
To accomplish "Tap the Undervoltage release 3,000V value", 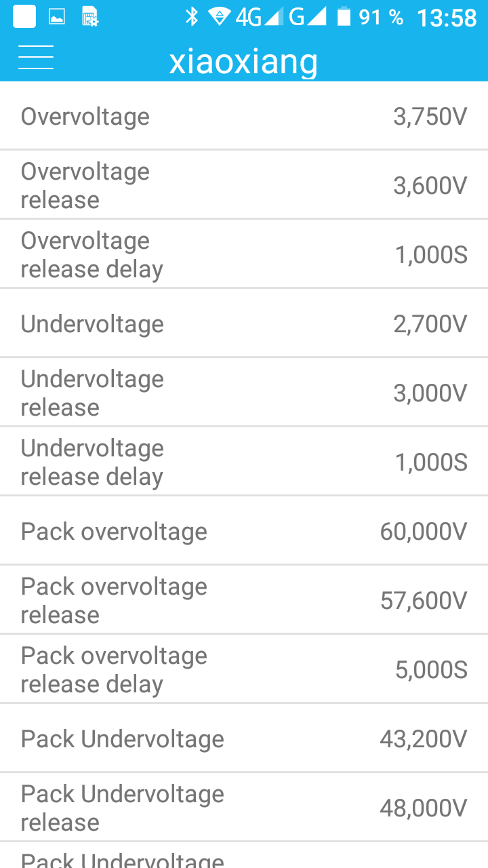I will click(430, 393).
